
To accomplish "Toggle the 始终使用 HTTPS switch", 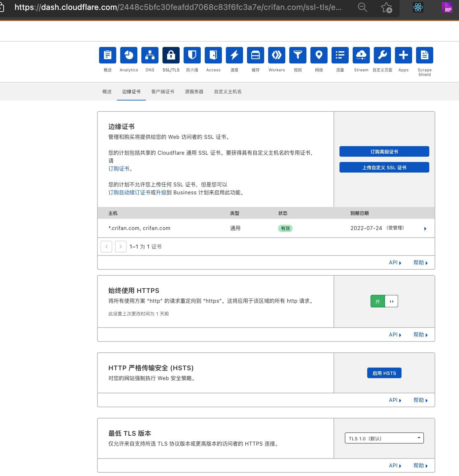I will click(384, 301).
